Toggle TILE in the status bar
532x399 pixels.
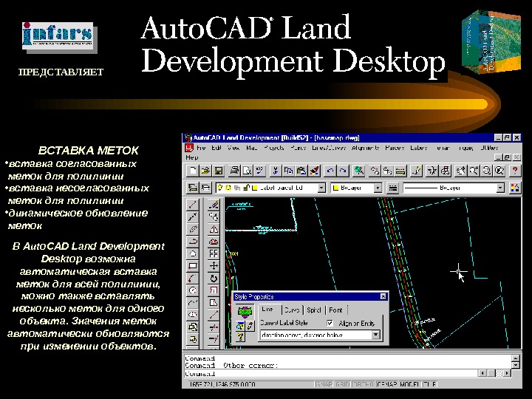(x=429, y=384)
